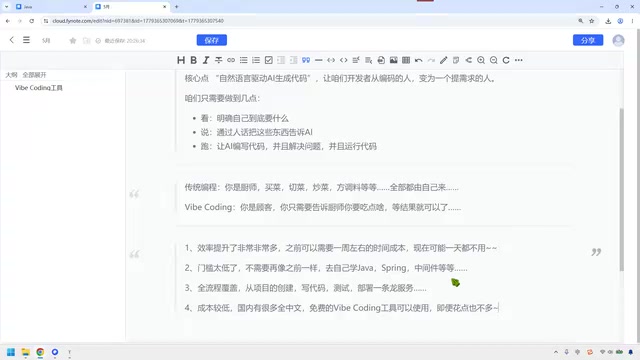The width and height of the screenshot is (640, 360).
Task: Go back with the left chevron
Action: pyautogui.click(x=12, y=40)
